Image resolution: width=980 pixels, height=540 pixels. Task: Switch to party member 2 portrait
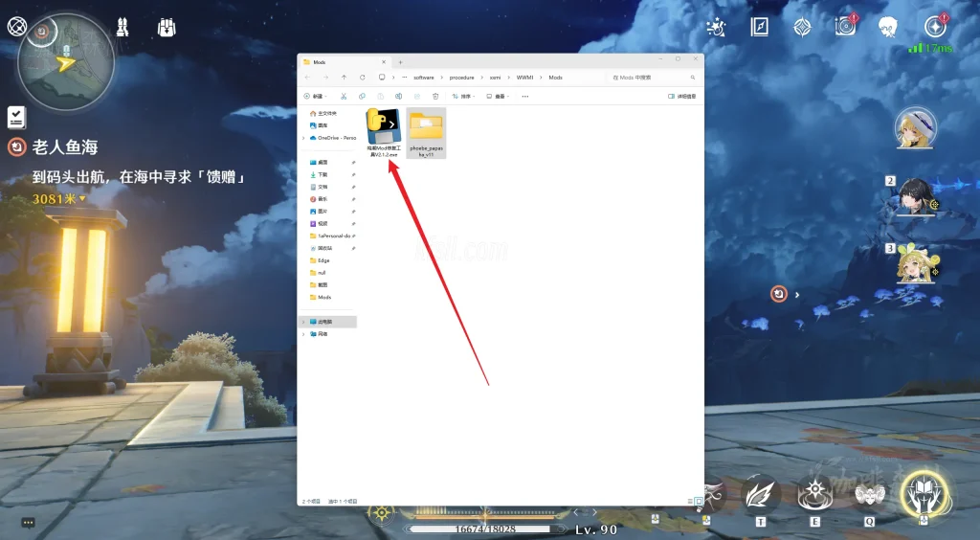(916, 195)
